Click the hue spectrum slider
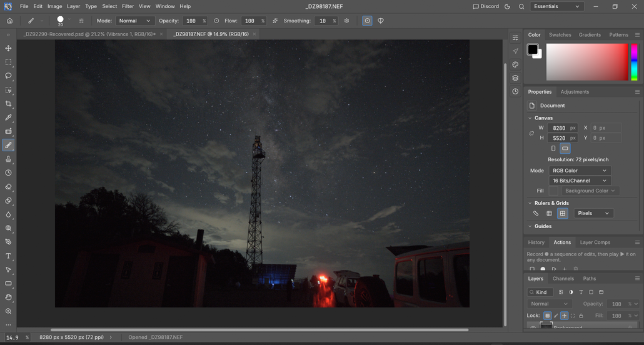 [x=635, y=62]
